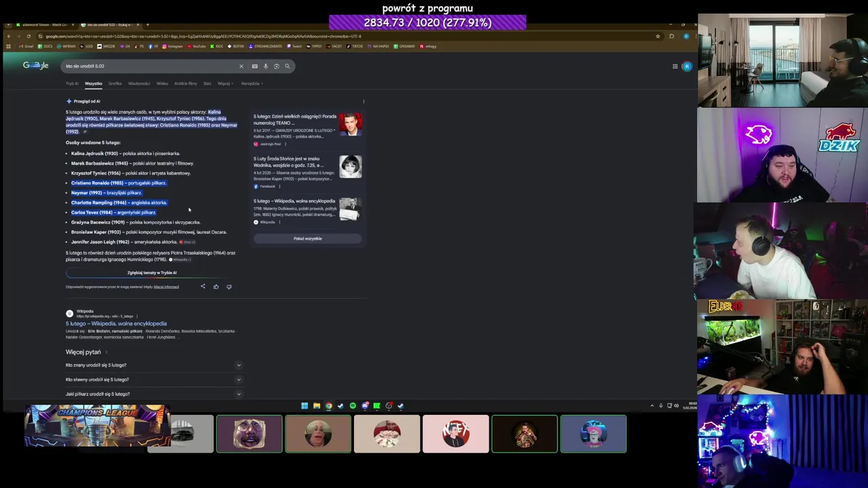Share the AI overview answer
This screenshot has height=488, width=868.
click(203, 286)
